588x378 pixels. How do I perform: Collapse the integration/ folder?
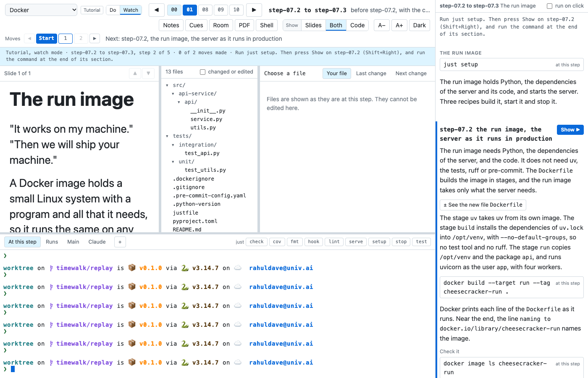(173, 145)
